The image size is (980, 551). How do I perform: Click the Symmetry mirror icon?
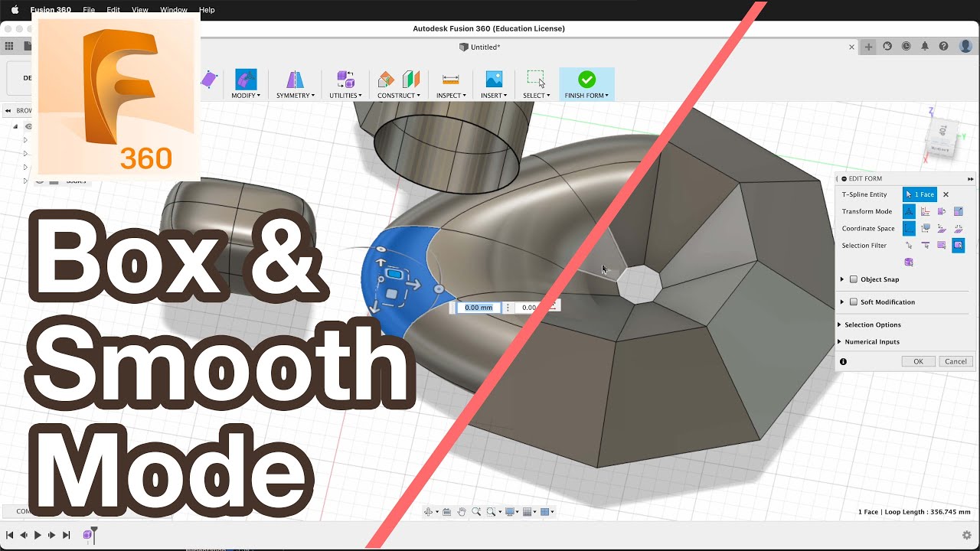coord(295,79)
